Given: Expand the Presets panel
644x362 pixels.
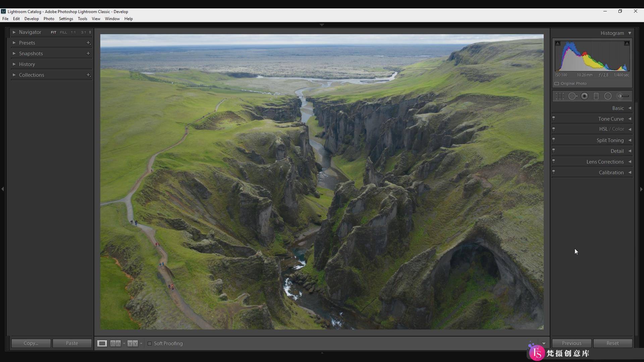Looking at the screenshot, I should [14, 43].
